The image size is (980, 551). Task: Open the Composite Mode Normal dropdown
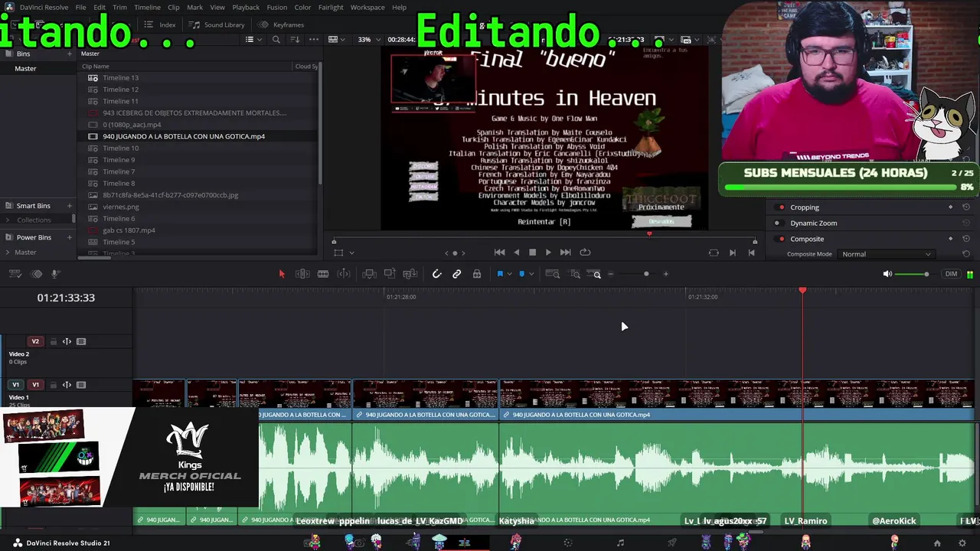[x=886, y=254]
